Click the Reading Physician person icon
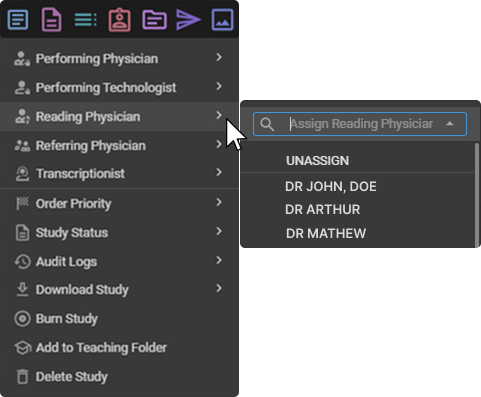Image resolution: width=481 pixels, height=397 pixels. pos(22,116)
